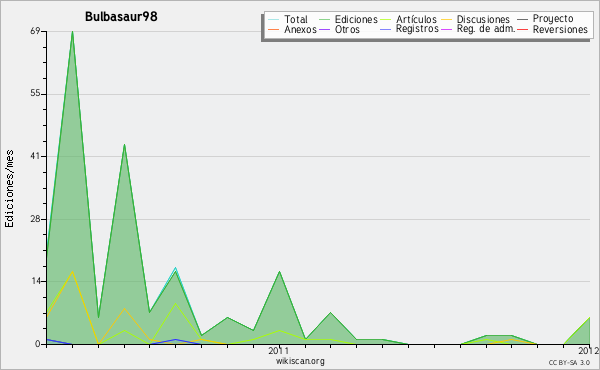Screen dimensions: 600x370
Task: Click the red Reversiones line swatch
Action: click(x=522, y=29)
